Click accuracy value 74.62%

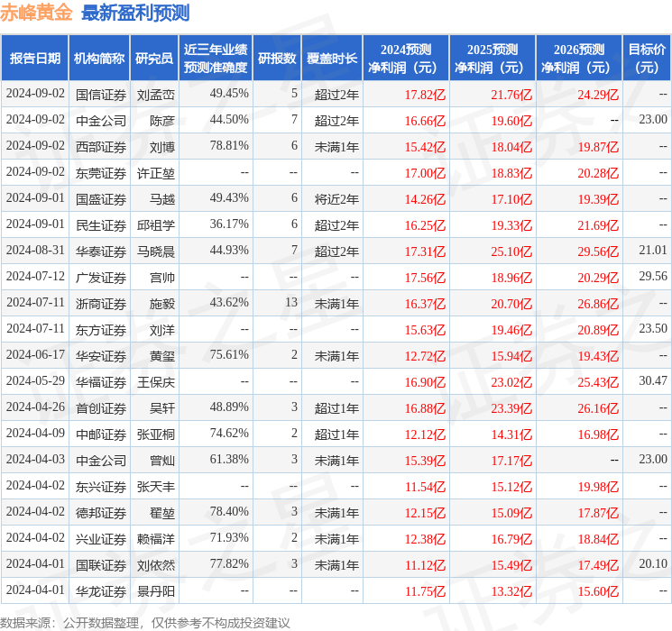coord(229,433)
